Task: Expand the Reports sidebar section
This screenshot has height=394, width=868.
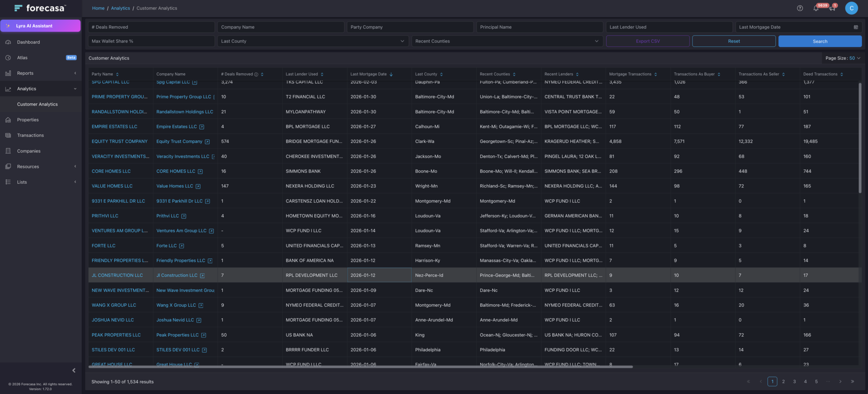Action: [41, 73]
